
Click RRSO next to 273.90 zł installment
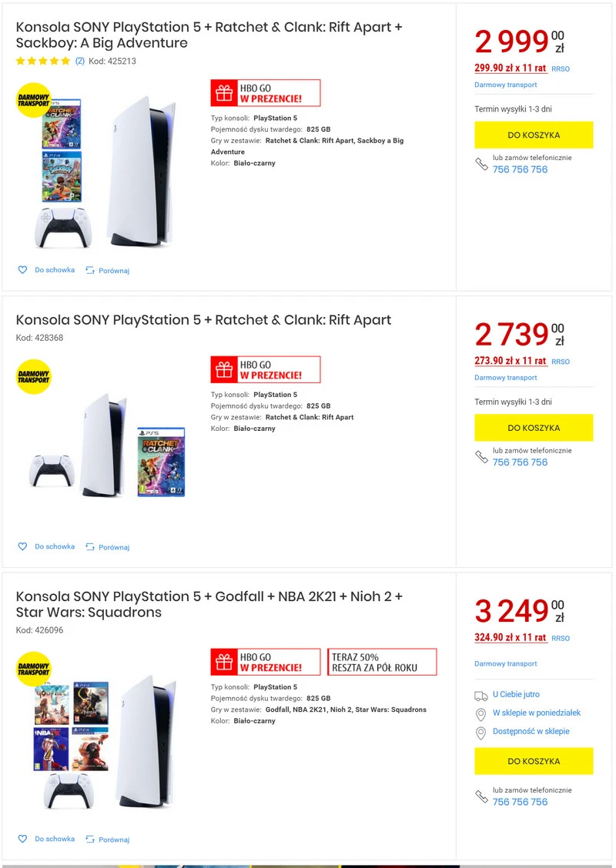point(560,362)
